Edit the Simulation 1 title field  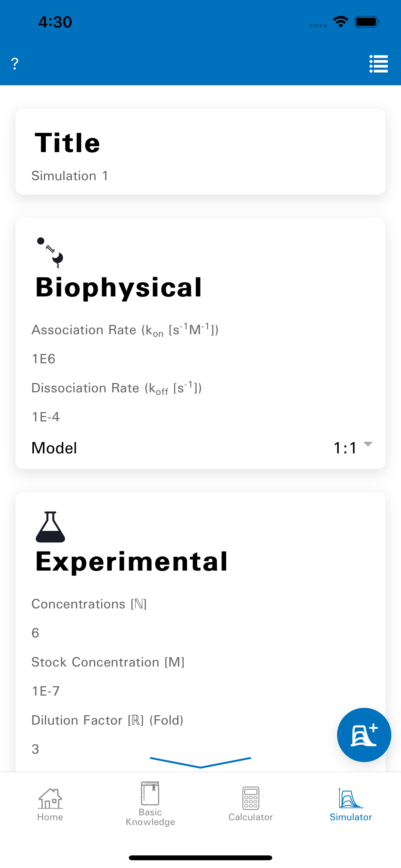pos(200,176)
